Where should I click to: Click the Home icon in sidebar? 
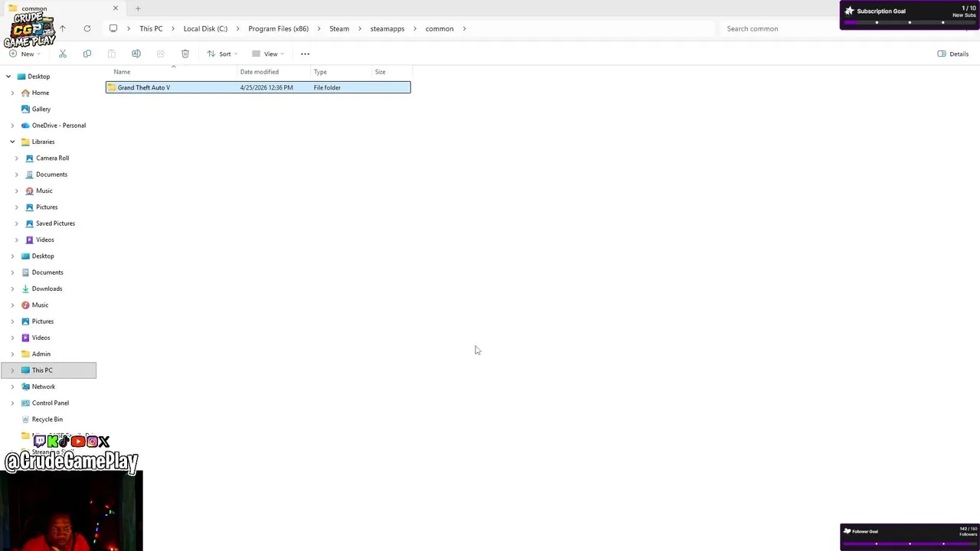pos(25,93)
